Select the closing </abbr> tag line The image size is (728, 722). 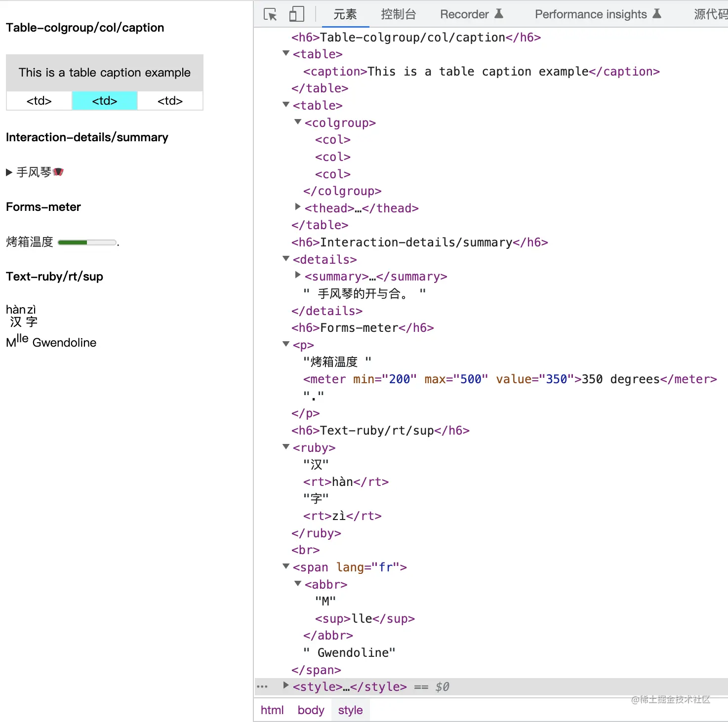pos(328,636)
